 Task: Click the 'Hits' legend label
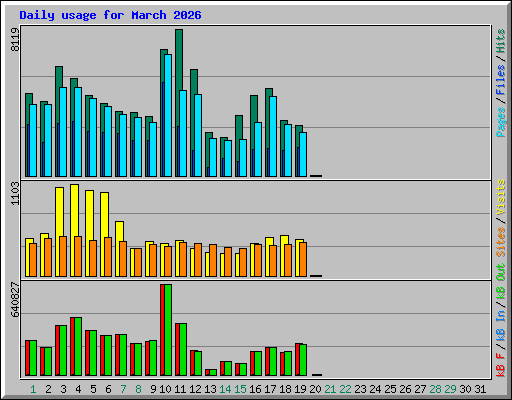click(501, 41)
